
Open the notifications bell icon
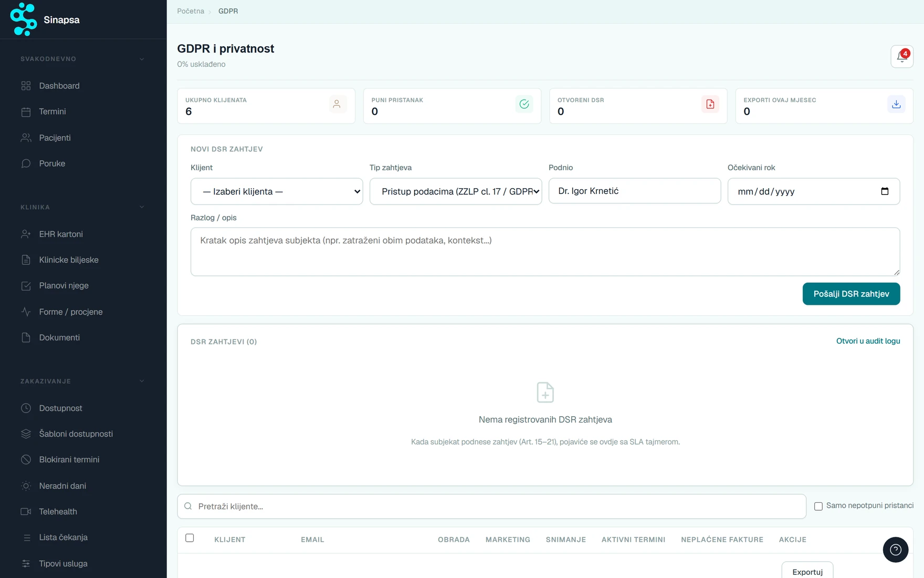902,56
